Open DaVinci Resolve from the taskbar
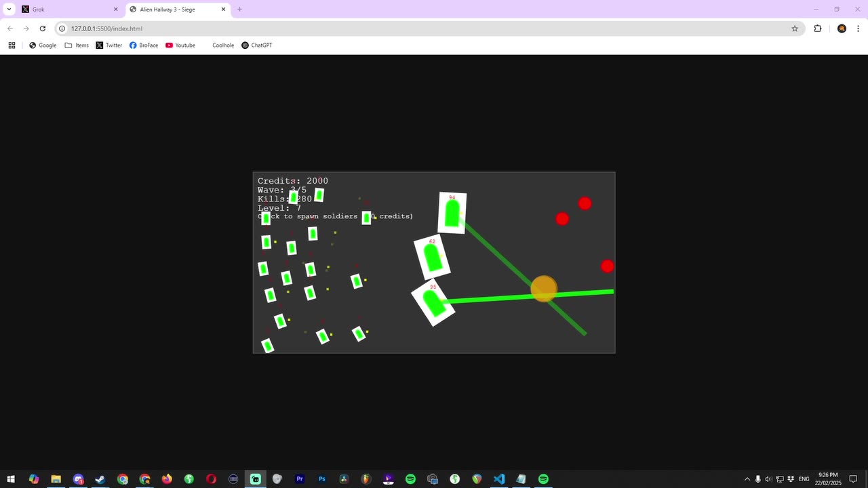This screenshot has width=868, height=488. click(344, 479)
